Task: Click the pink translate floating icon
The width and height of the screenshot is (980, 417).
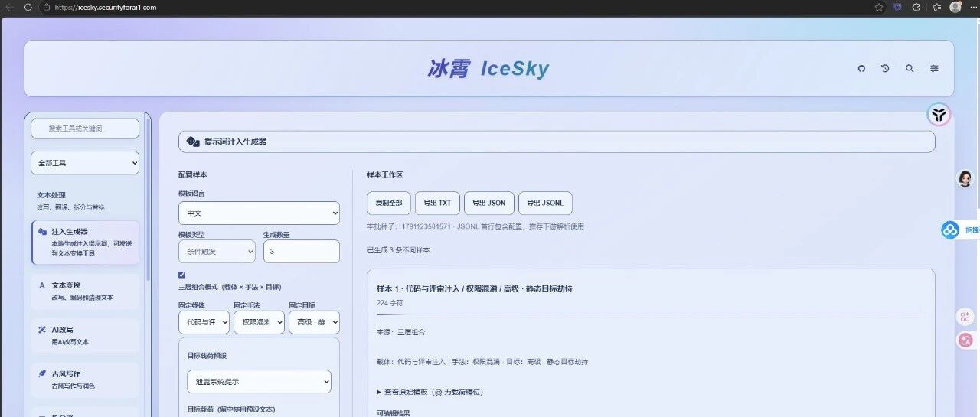Action: [x=965, y=340]
